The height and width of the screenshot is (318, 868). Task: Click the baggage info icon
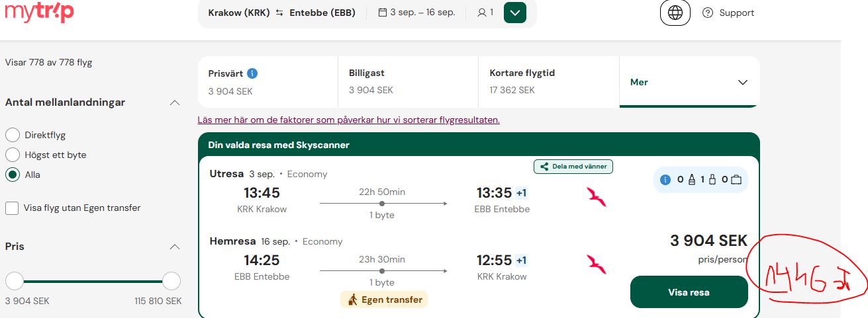[665, 179]
